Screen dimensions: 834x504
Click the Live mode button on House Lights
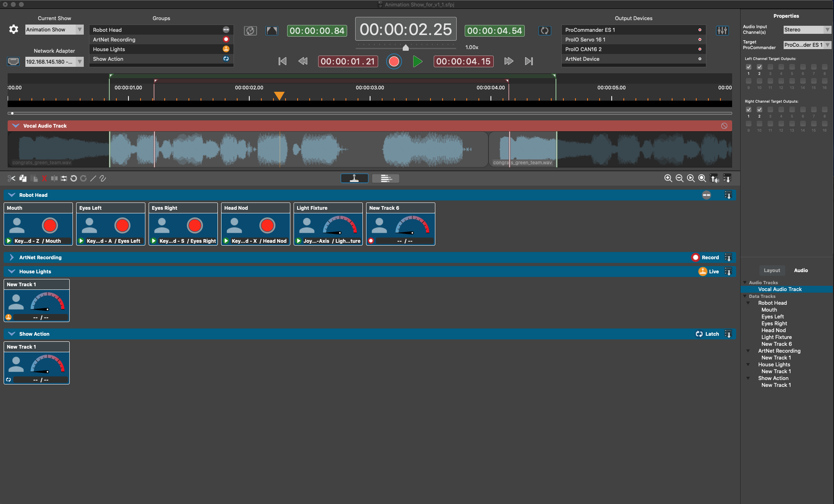[709, 272]
